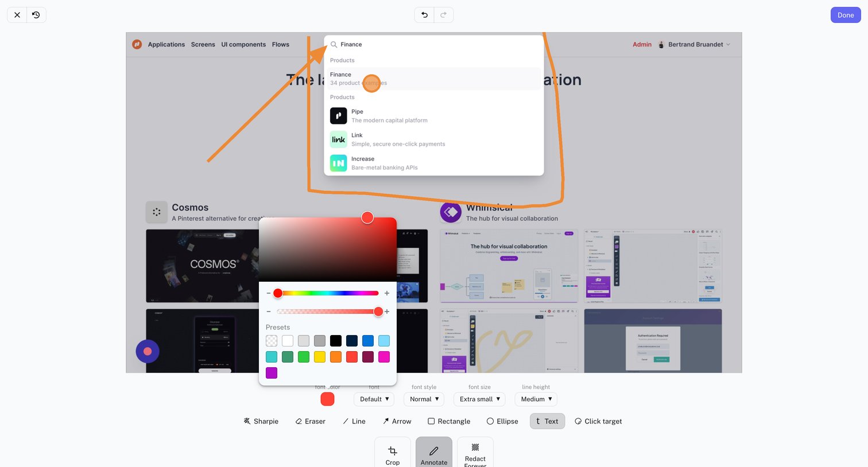Select the Ellipse tool
Viewport: 868px width, 467px height.
click(x=502, y=421)
